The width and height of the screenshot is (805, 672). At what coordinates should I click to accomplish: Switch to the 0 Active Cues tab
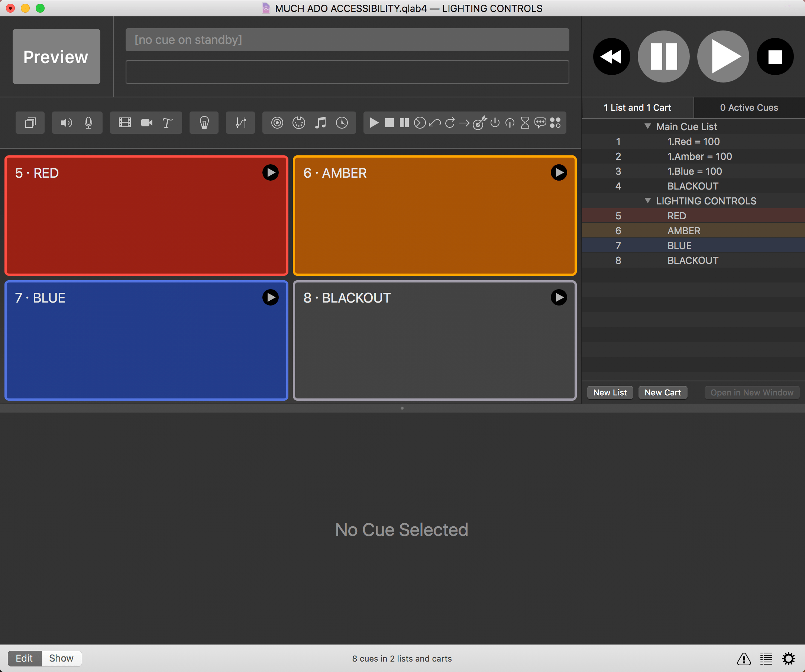pos(748,108)
